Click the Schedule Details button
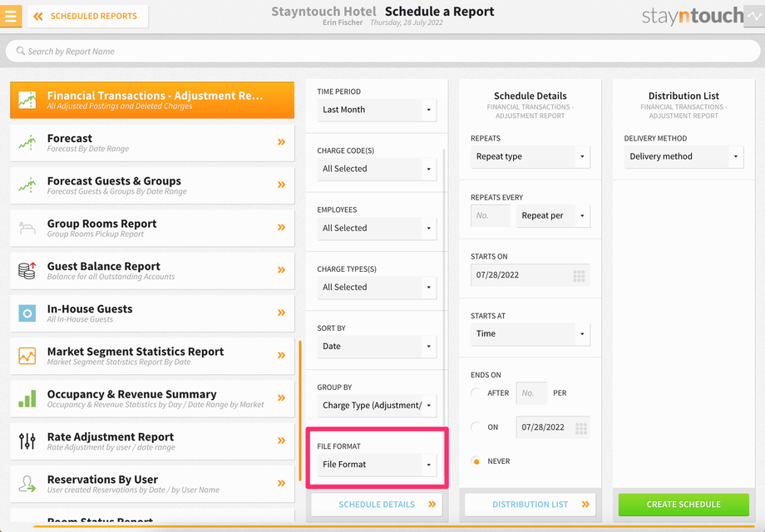765x532 pixels. [x=377, y=505]
